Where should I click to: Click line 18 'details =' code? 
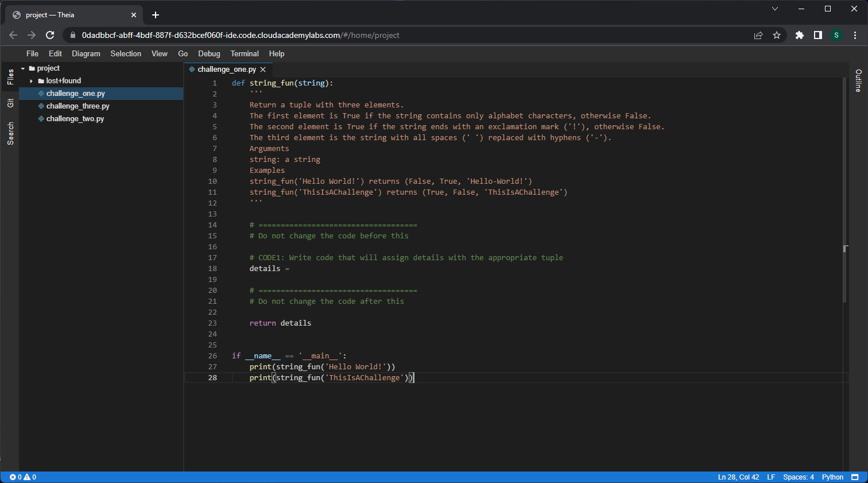(x=269, y=269)
